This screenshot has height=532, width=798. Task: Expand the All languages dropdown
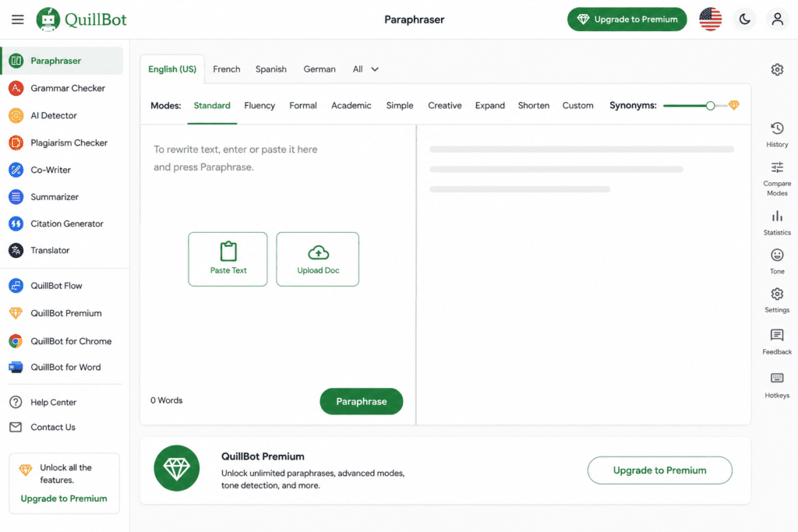(366, 69)
